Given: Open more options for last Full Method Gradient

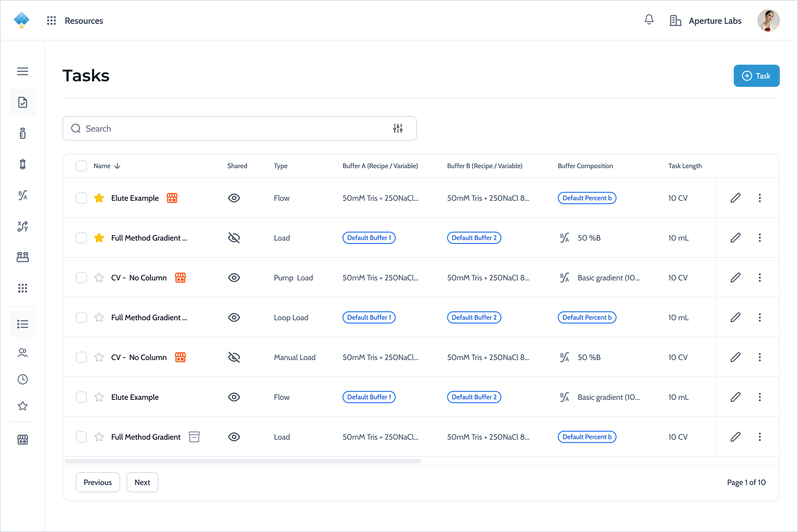Looking at the screenshot, I should (x=760, y=437).
